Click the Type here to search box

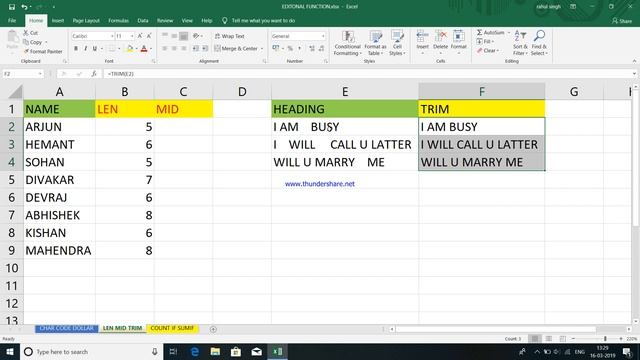[91, 351]
